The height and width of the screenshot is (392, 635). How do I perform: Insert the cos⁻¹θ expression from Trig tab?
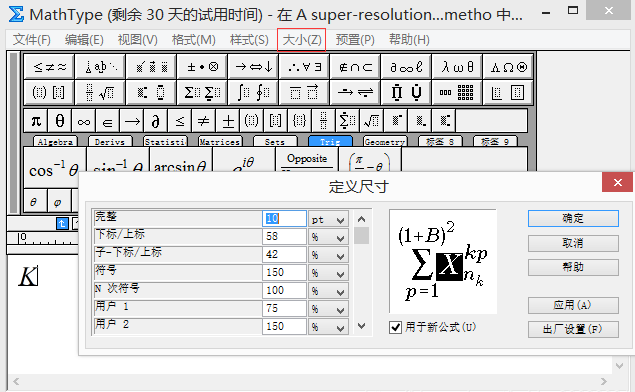tap(55, 168)
